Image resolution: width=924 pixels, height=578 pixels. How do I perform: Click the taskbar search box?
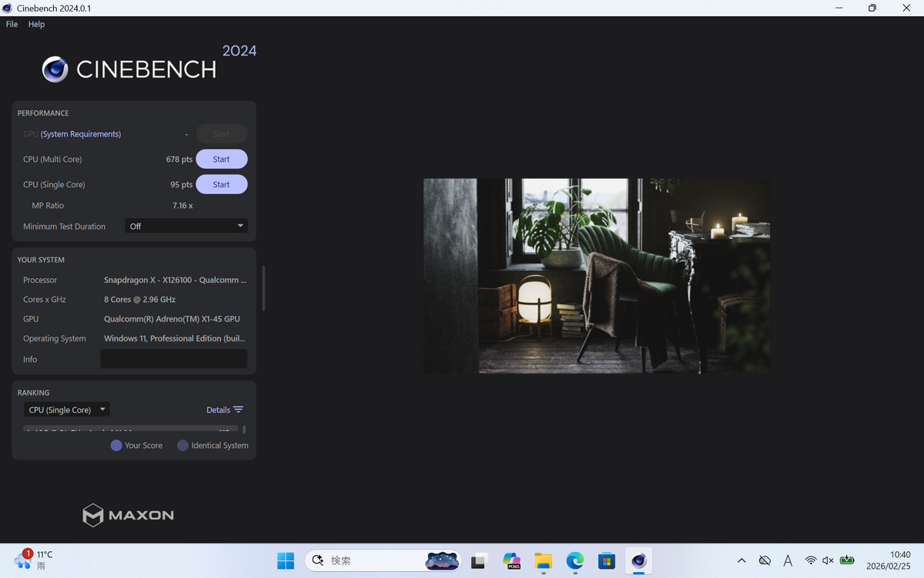click(383, 561)
